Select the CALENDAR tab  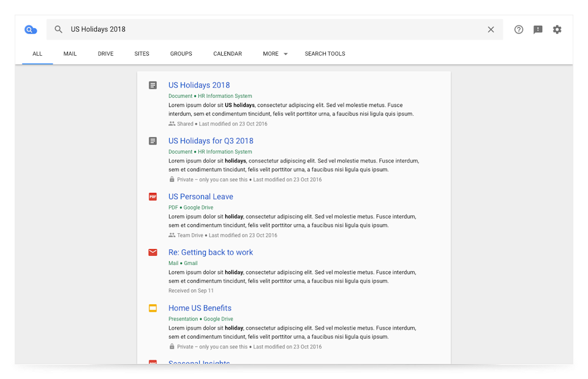tap(227, 54)
